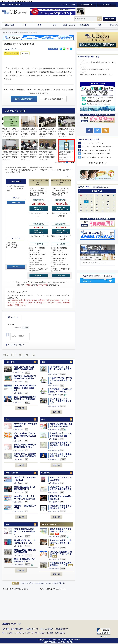Select the facebook comments tab

pos(13,317)
